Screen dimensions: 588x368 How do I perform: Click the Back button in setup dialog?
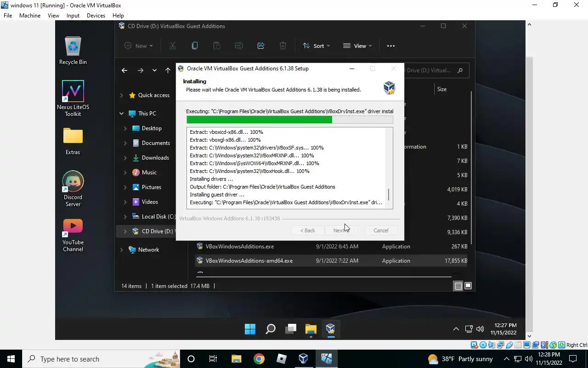click(x=307, y=230)
